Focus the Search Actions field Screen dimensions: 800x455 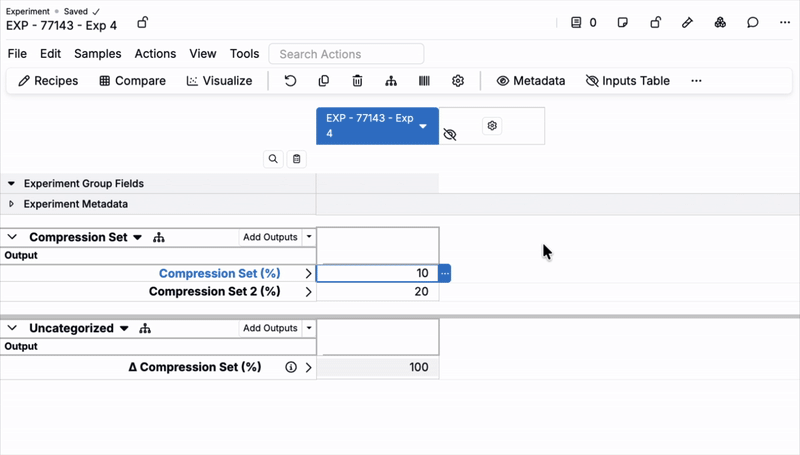[346, 54]
